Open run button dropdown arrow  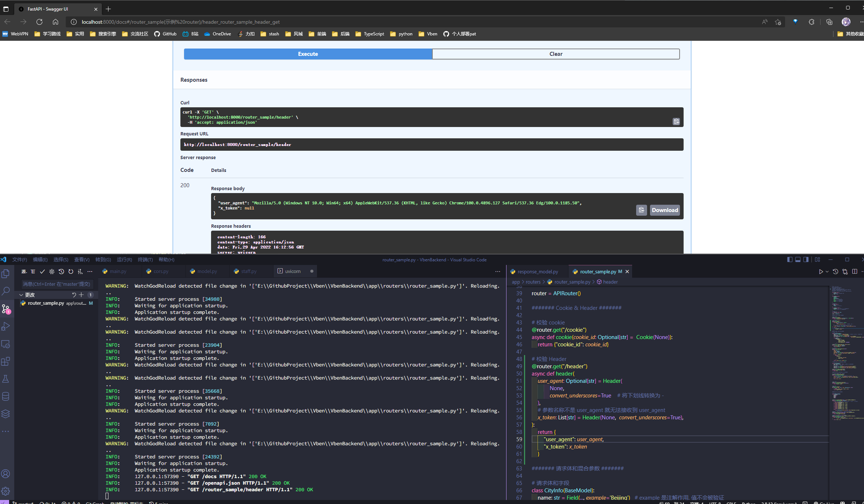[x=827, y=272]
